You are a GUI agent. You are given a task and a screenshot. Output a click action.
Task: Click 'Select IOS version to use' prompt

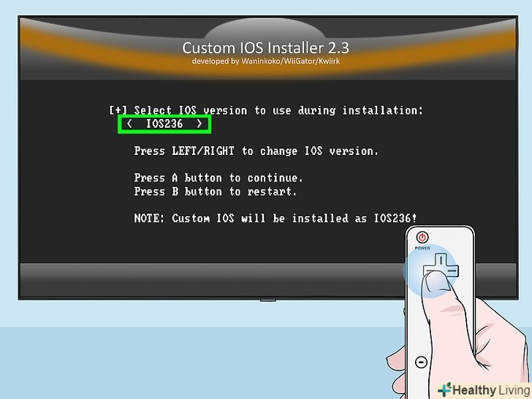click(x=266, y=110)
